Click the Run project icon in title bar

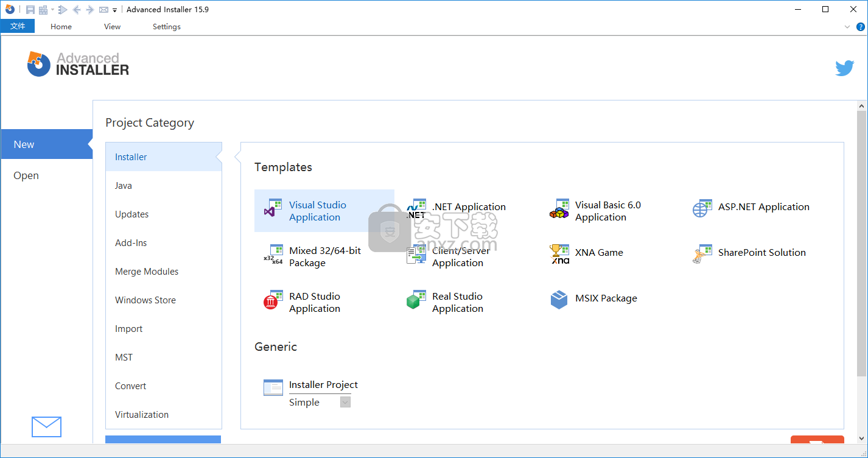[x=63, y=10]
